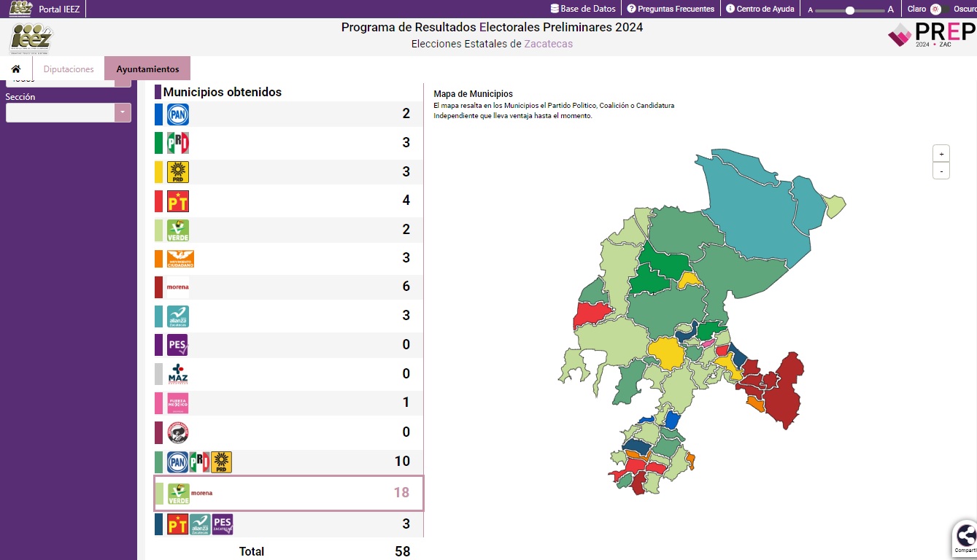Expand the Sección dropdown arrow
The width and height of the screenshot is (977, 560).
tap(123, 113)
